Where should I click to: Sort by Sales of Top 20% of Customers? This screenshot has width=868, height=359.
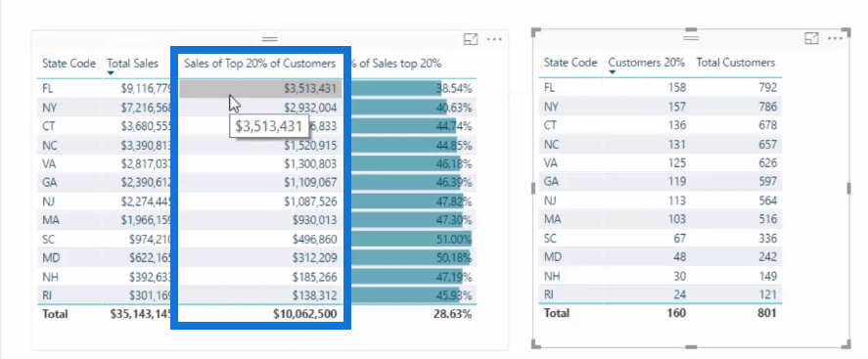(x=259, y=64)
